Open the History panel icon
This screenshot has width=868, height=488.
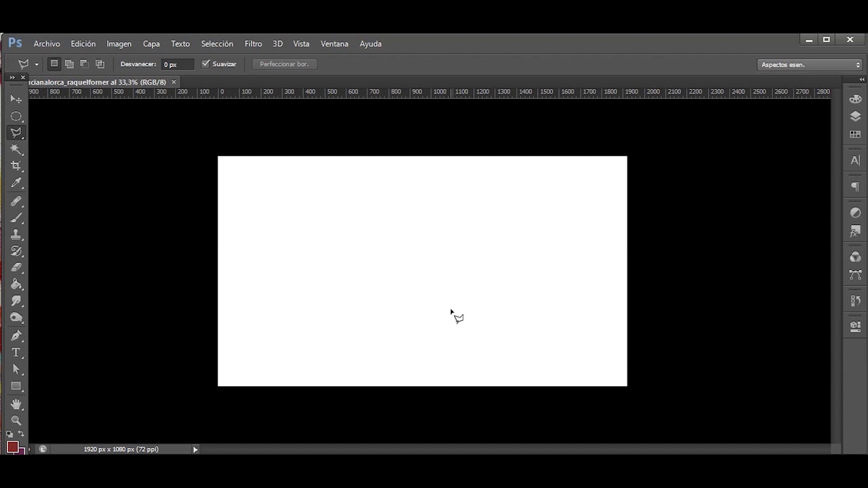click(x=855, y=300)
